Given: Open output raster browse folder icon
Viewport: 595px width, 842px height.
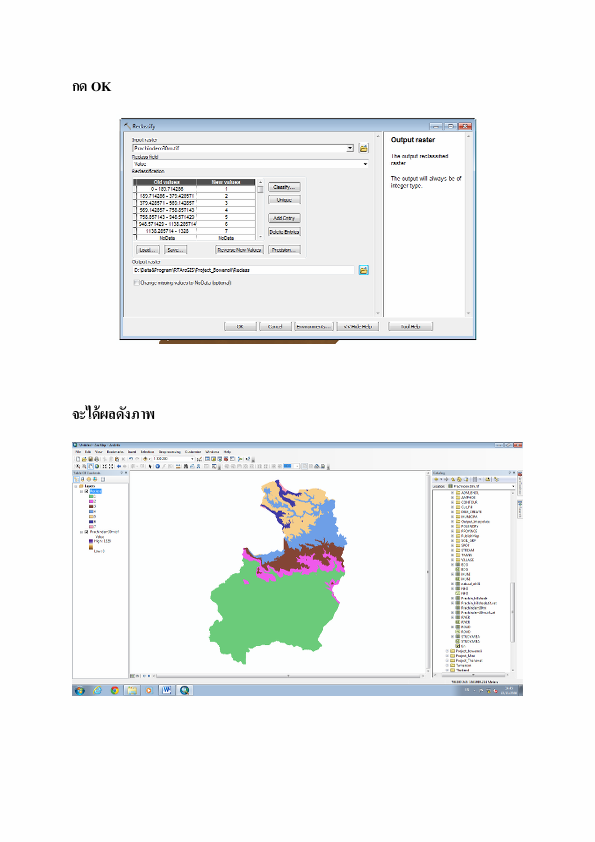Looking at the screenshot, I should pos(364,270).
